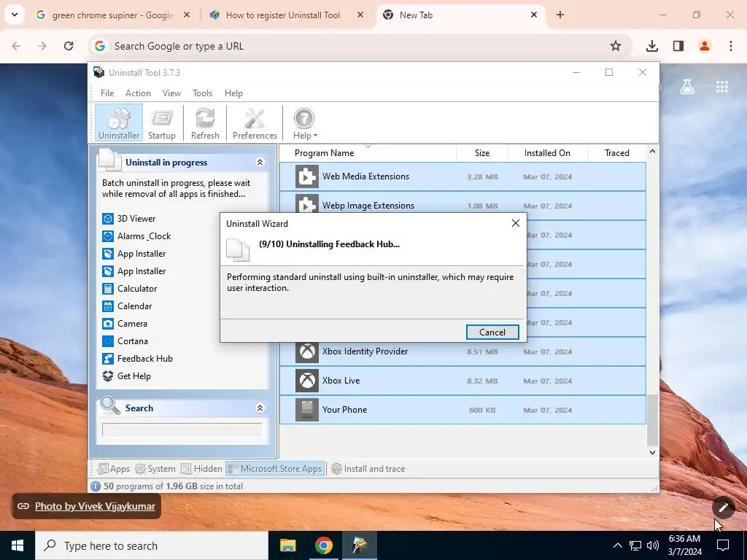
Task: Open Chrome three-dot menu
Action: (731, 46)
